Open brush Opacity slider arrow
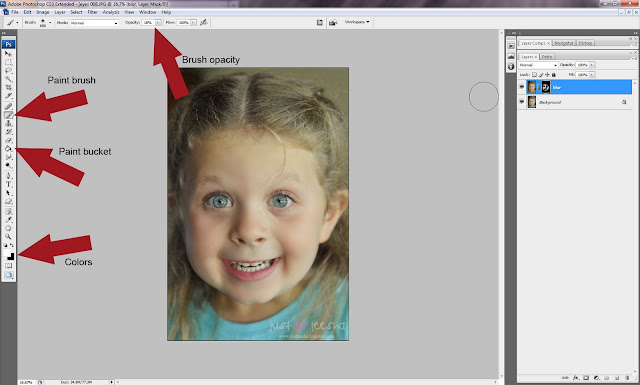The image size is (640, 385). (158, 22)
